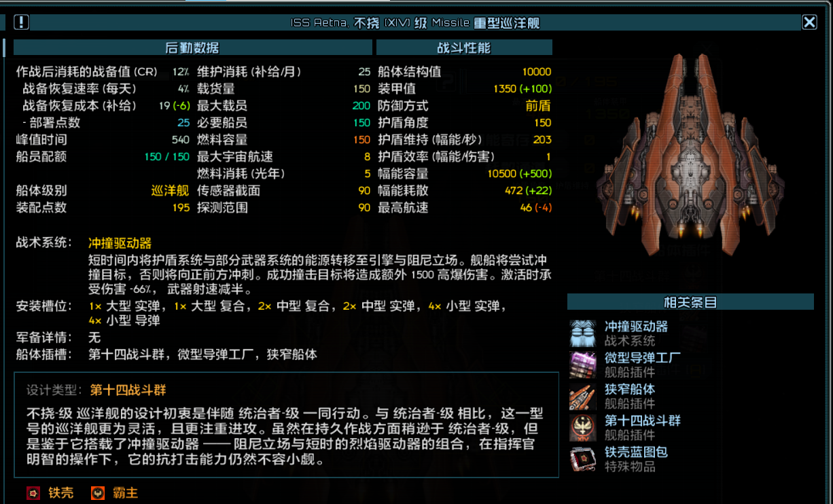Click the 部署点数 value 25
833x504 pixels.
[x=183, y=123]
